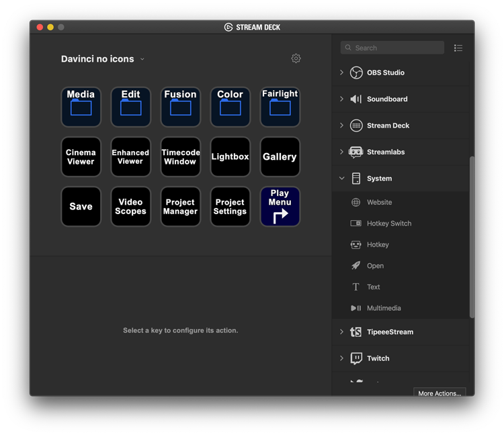Select the Project Settings key
Image resolution: width=504 pixels, height=435 pixels.
[x=230, y=207]
